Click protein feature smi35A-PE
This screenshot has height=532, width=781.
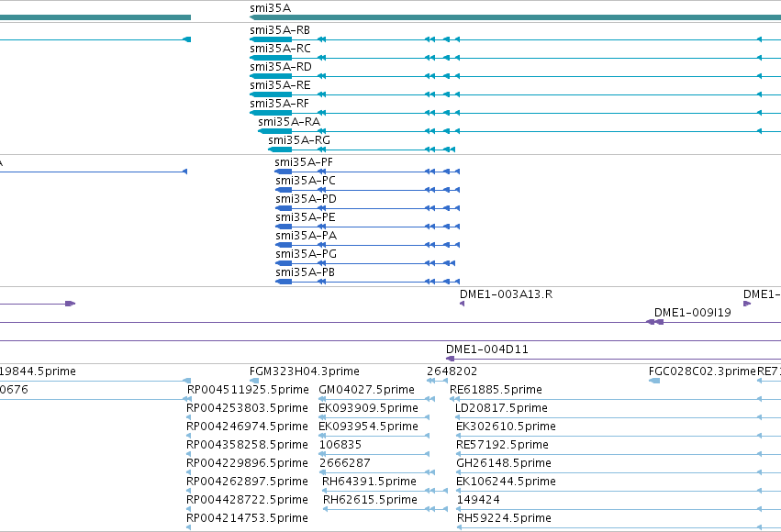306,218
